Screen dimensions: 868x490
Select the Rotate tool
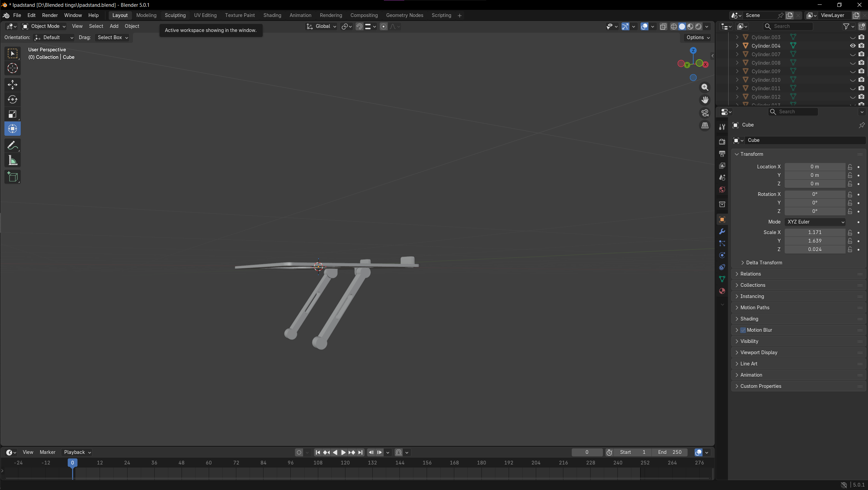(x=13, y=99)
